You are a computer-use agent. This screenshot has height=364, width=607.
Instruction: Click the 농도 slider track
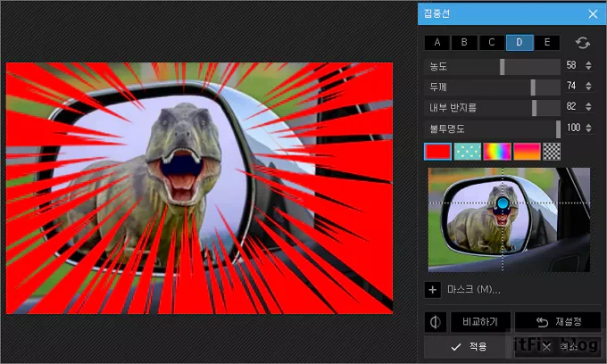pos(492,67)
